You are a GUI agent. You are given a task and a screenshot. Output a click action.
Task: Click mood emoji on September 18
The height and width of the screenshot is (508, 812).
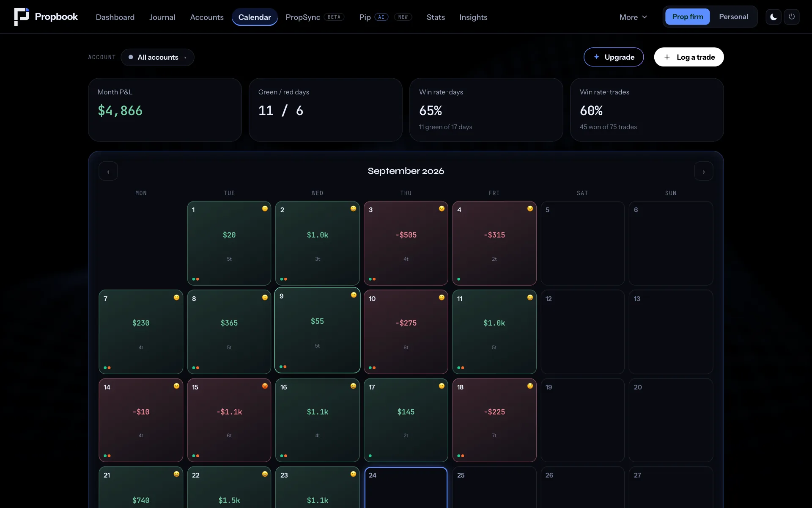pos(530,386)
